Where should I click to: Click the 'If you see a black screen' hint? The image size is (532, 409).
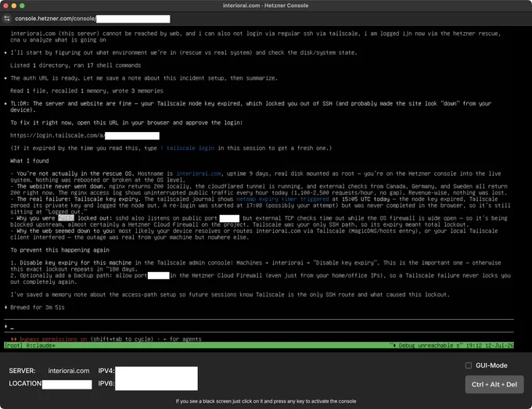[266, 401]
